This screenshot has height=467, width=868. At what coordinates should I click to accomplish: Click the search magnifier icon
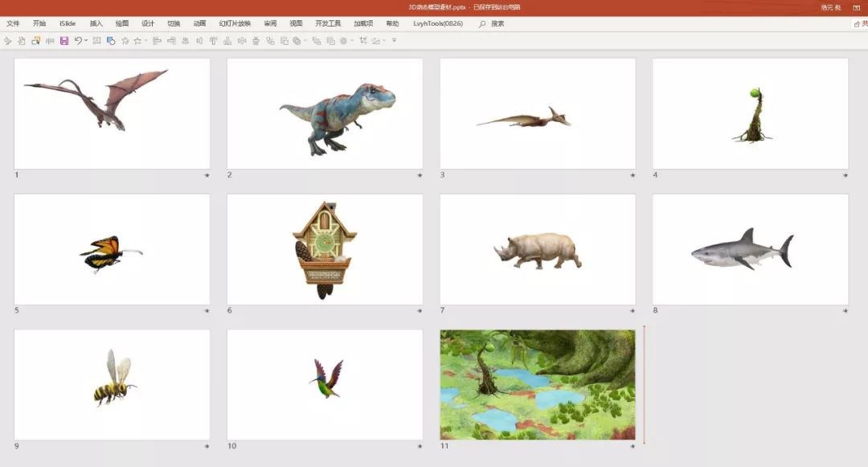click(482, 24)
